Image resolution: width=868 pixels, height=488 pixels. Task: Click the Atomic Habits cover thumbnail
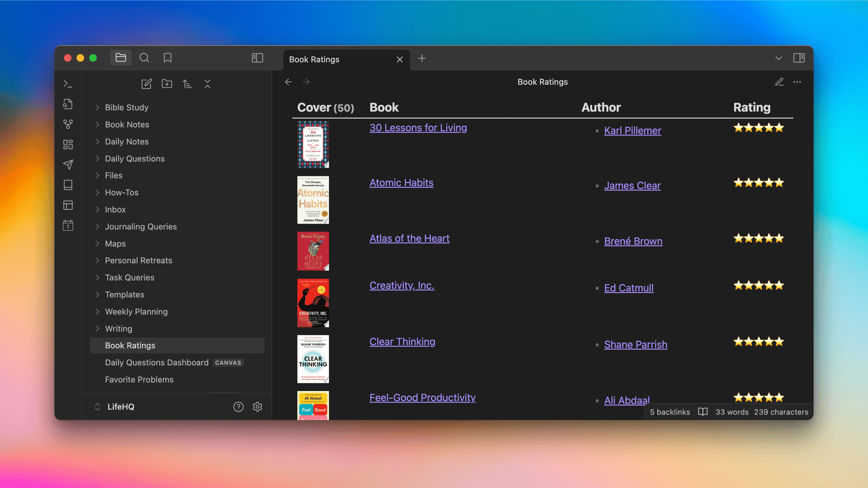313,200
